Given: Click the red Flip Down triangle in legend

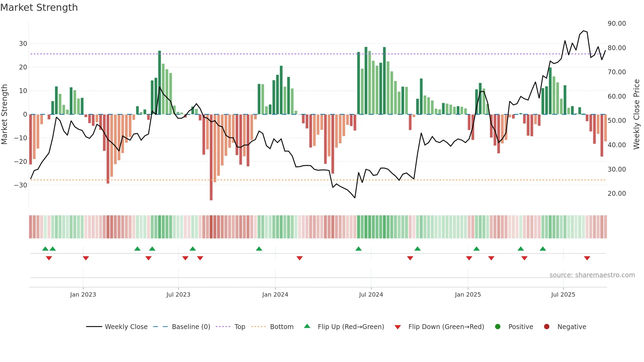Looking at the screenshot, I should [x=398, y=327].
